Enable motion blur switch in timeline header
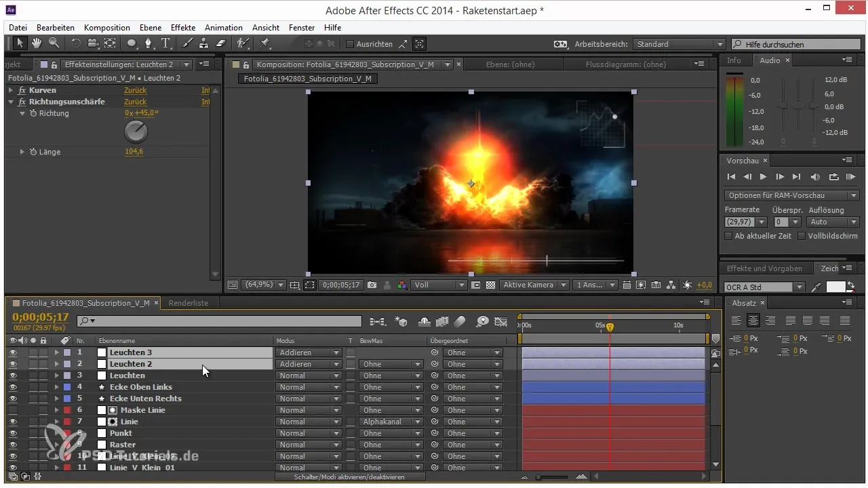The width and height of the screenshot is (868, 488). point(460,321)
